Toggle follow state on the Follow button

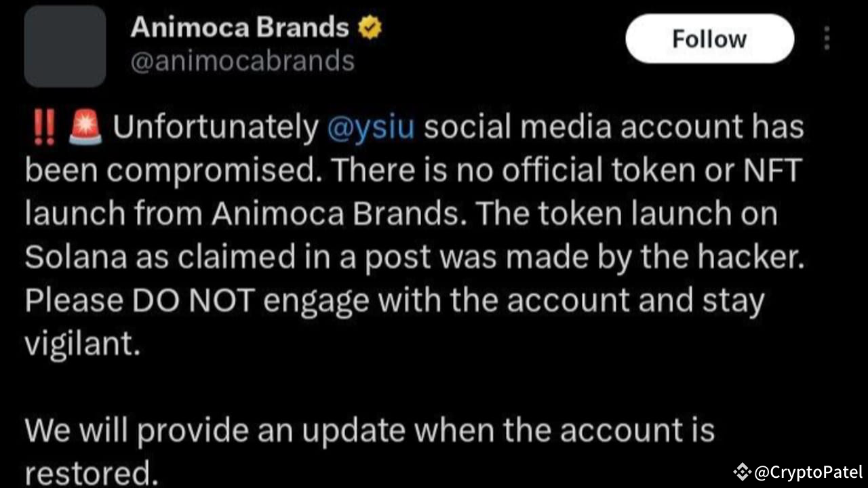709,39
